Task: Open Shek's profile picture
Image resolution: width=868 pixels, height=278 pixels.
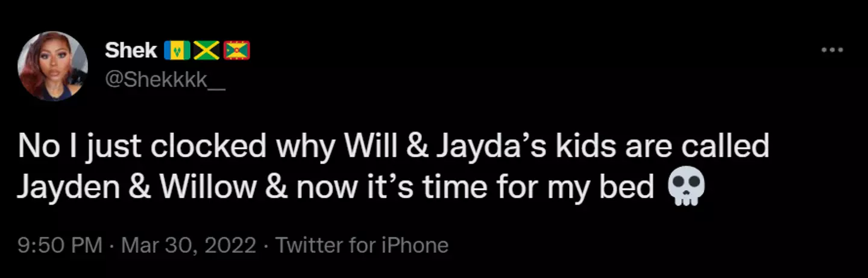Action: 52,66
